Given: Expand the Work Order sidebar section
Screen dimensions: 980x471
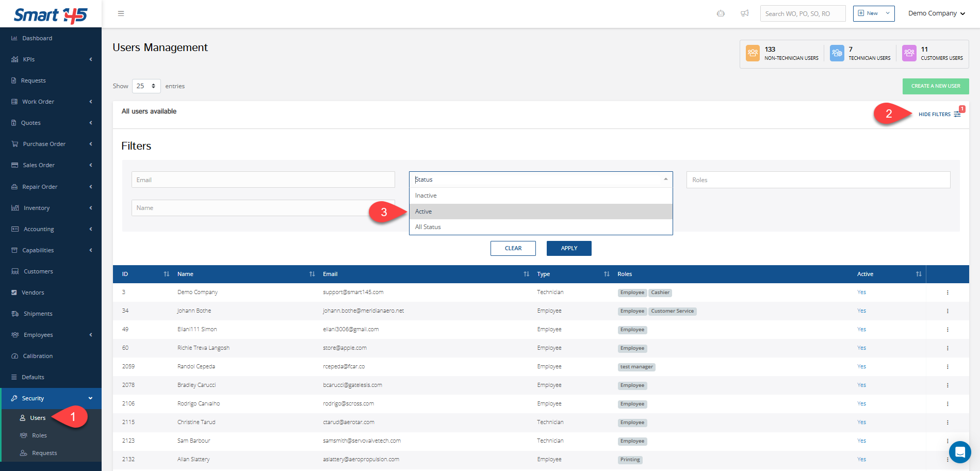Looking at the screenshot, I should coord(51,102).
